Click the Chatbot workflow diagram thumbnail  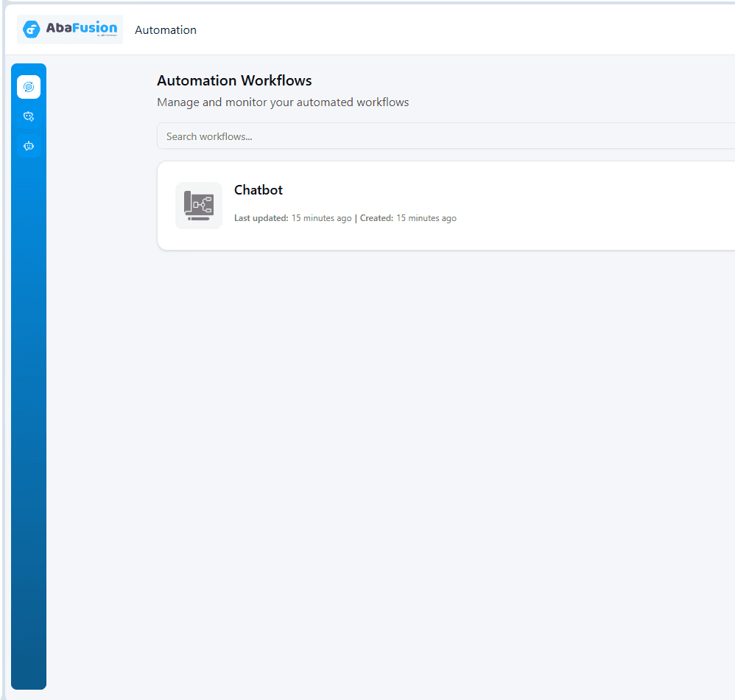click(199, 206)
